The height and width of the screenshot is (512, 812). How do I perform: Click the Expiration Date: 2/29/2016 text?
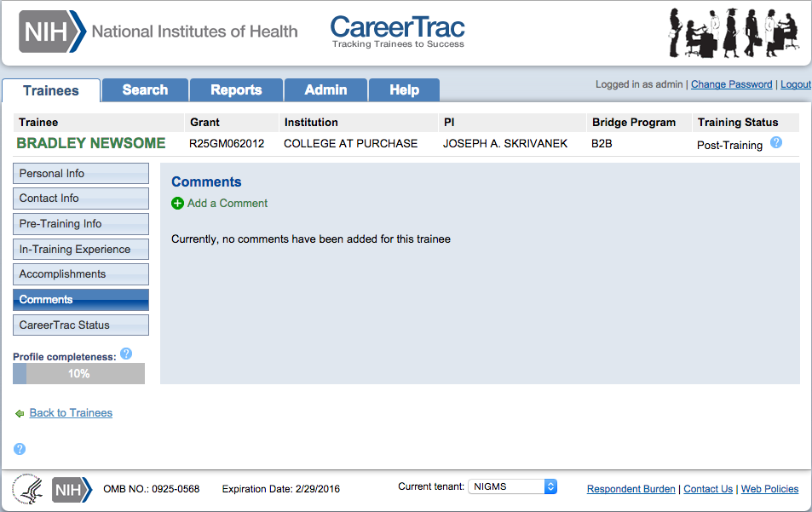tap(280, 489)
